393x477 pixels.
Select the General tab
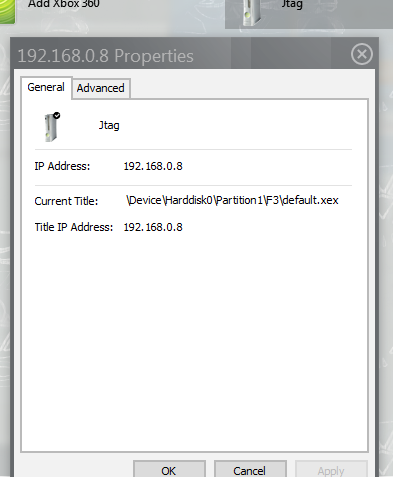[46, 87]
